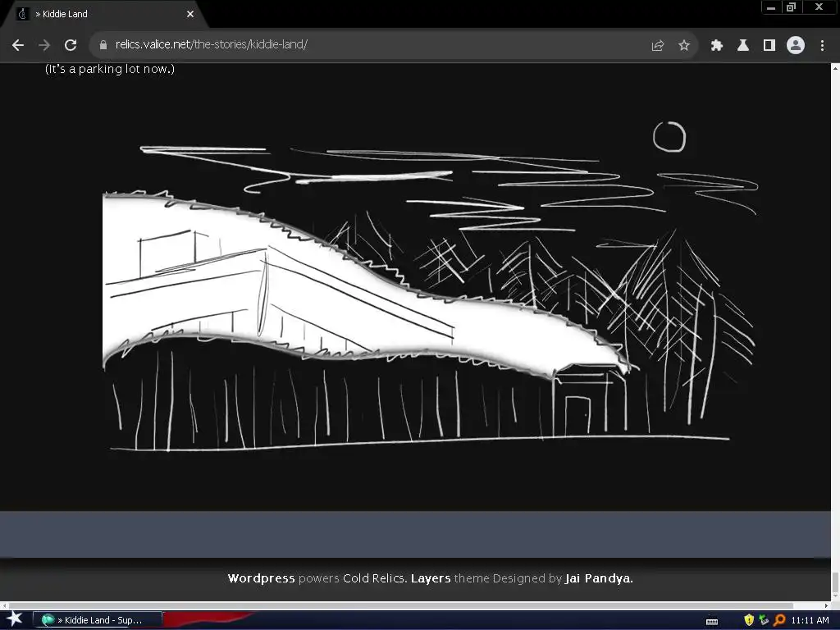Open the Chrome profile avatar menu

pyautogui.click(x=796, y=45)
